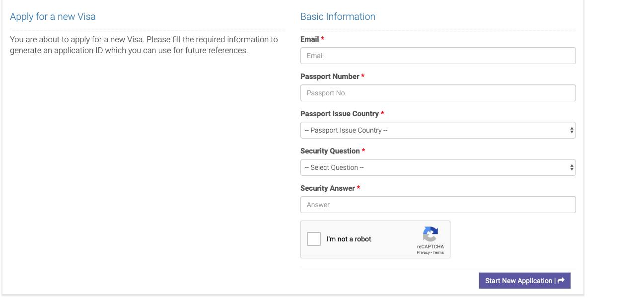Viewport: 644px width, 302px height.
Task: Click the Basic Information heading
Action: tap(338, 16)
